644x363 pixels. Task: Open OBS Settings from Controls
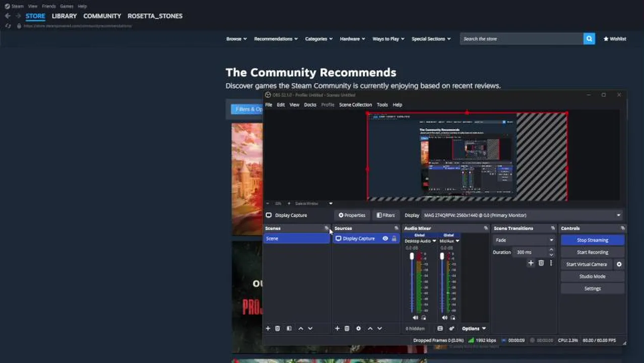[x=592, y=288]
